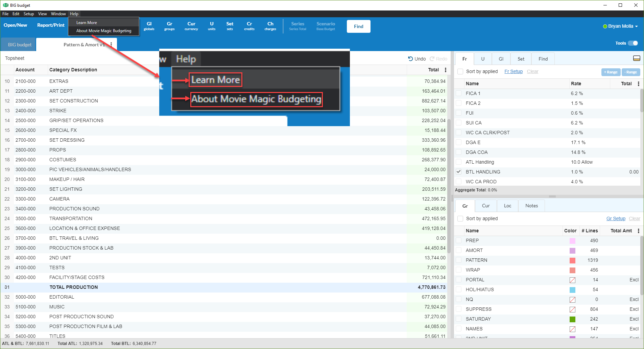644x349 pixels.
Task: Click the panel layout icon beside Find tab
Action: point(637,59)
